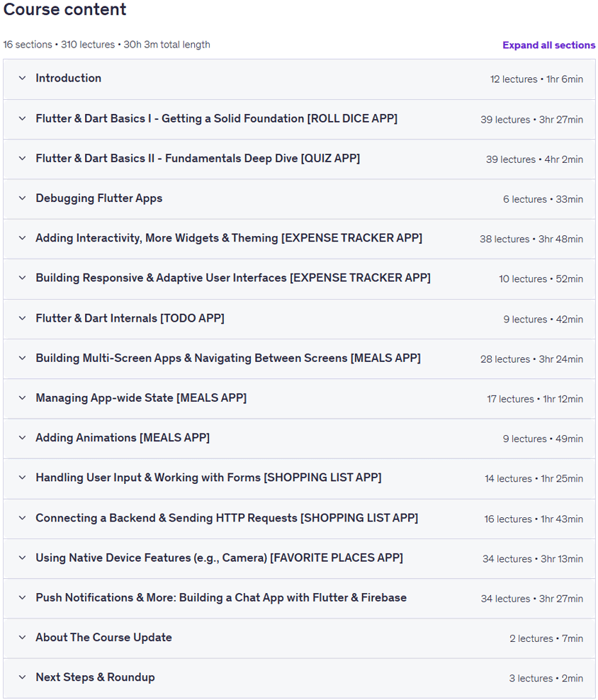Open the Debugging Flutter Apps title
Image resolution: width=598 pixels, height=700 pixels.
pos(99,198)
